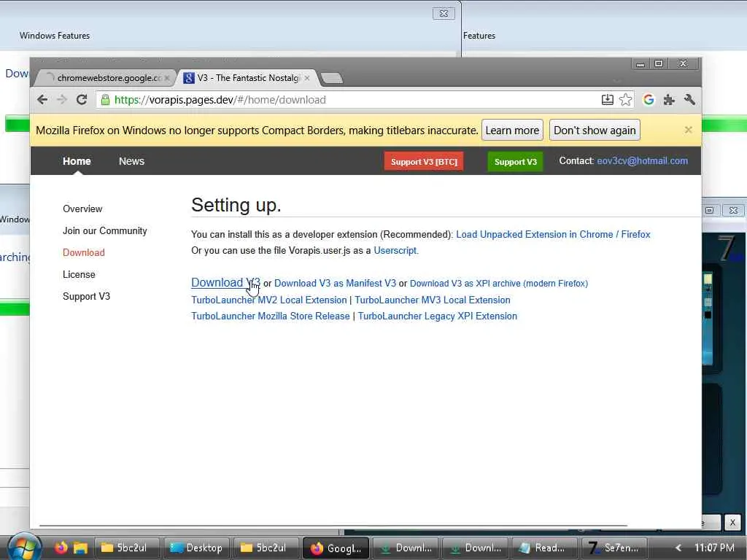Switch to the Desktop taskbar item
Viewport: 747px width, 560px height.
pyautogui.click(x=196, y=548)
